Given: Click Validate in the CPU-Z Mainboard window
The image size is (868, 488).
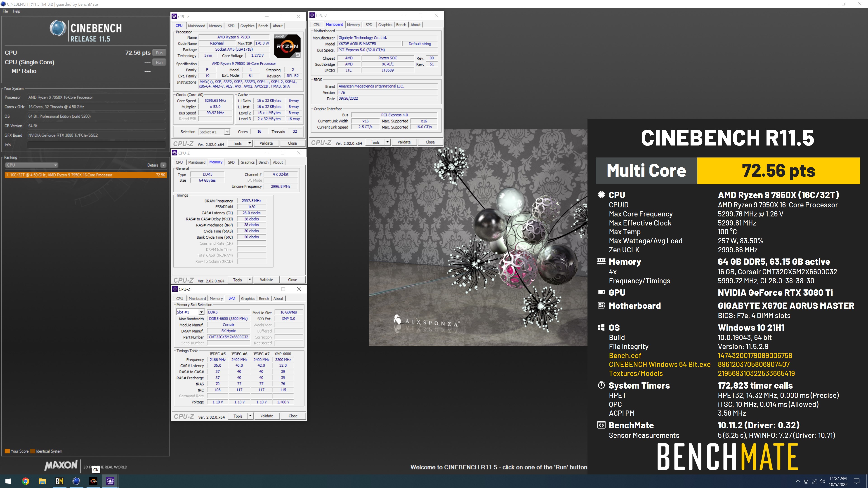Looking at the screenshot, I should pos(404,142).
